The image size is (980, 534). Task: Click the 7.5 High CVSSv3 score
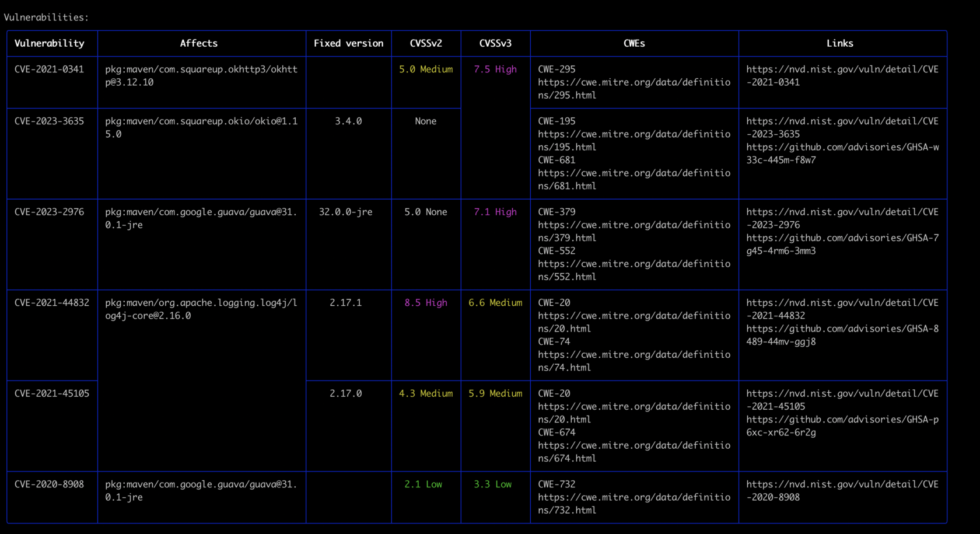coord(495,69)
